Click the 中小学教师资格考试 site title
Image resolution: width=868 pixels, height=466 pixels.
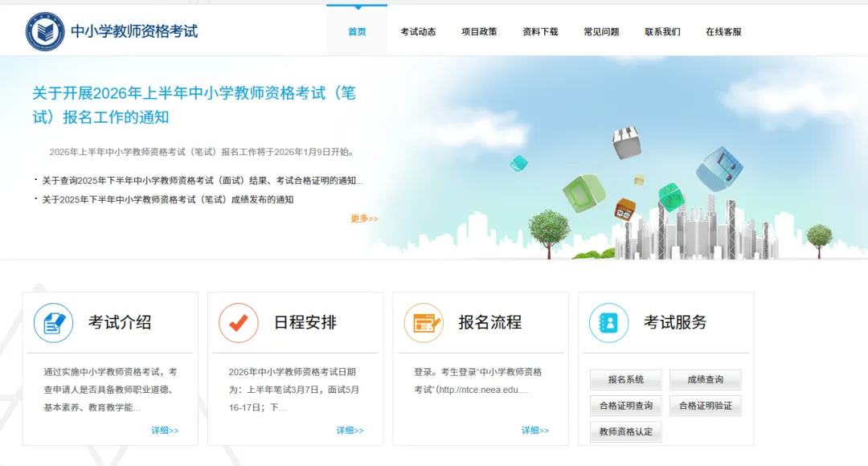(x=134, y=31)
